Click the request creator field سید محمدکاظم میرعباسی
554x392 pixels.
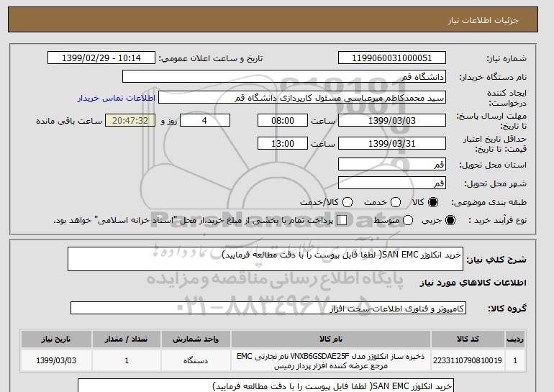point(302,98)
